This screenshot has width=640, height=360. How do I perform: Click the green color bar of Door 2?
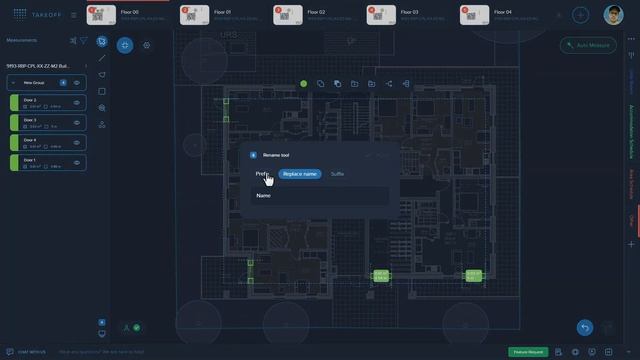[14, 103]
